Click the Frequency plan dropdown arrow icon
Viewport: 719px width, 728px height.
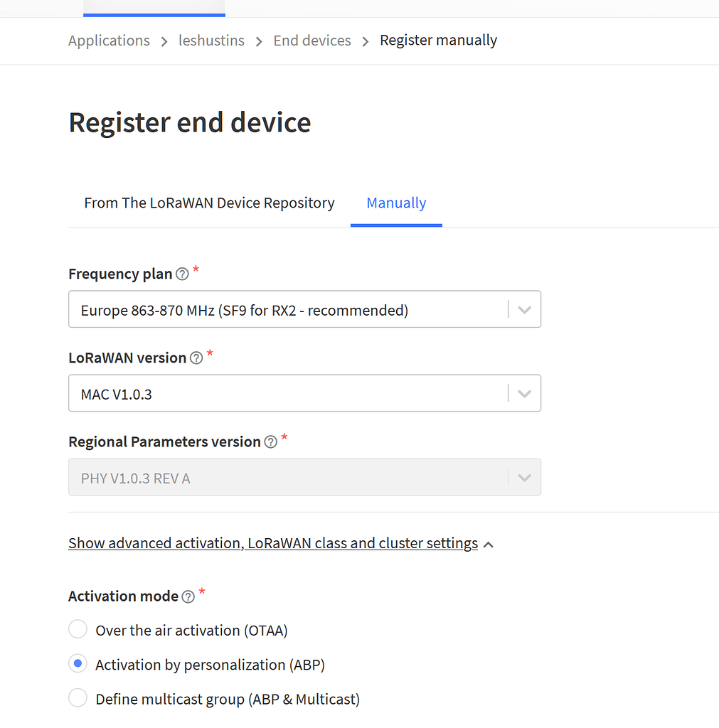[525, 309]
